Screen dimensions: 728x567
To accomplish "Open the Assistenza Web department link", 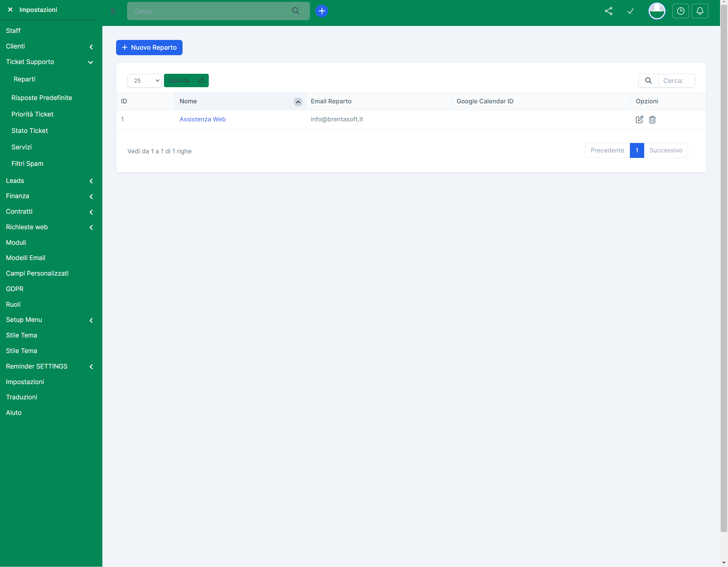I will pos(202,119).
